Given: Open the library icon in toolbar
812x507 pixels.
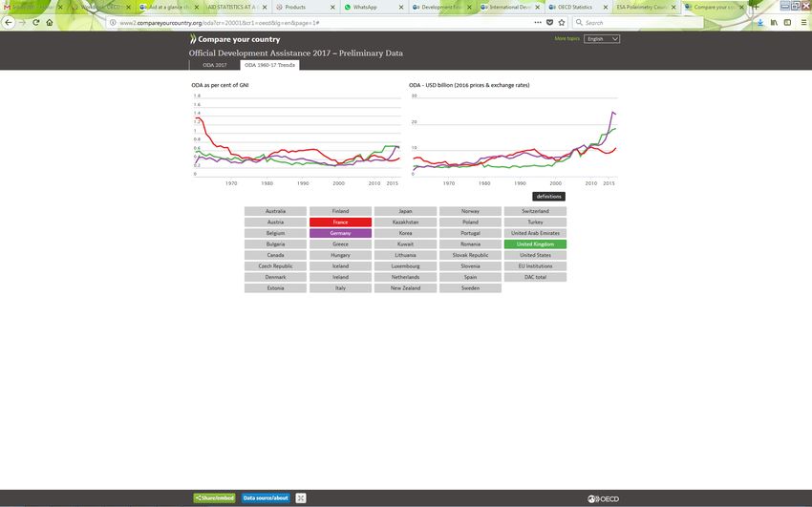Looking at the screenshot, I should (774, 22).
